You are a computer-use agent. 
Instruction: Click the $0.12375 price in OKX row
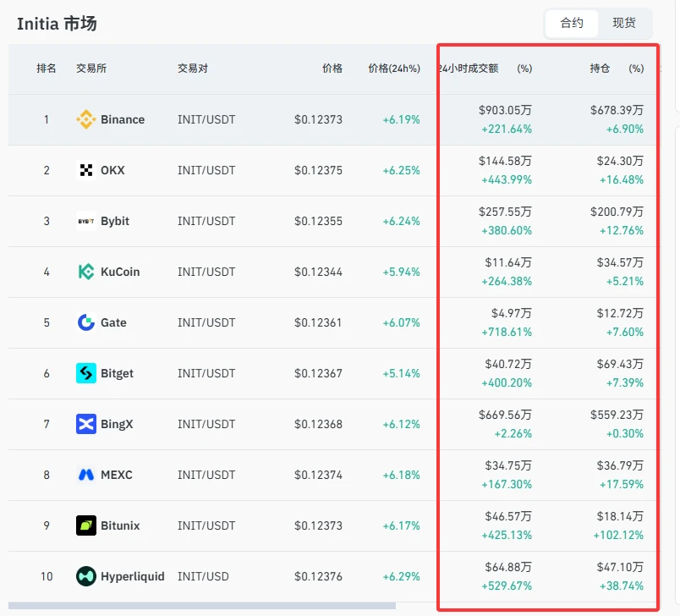pos(318,170)
